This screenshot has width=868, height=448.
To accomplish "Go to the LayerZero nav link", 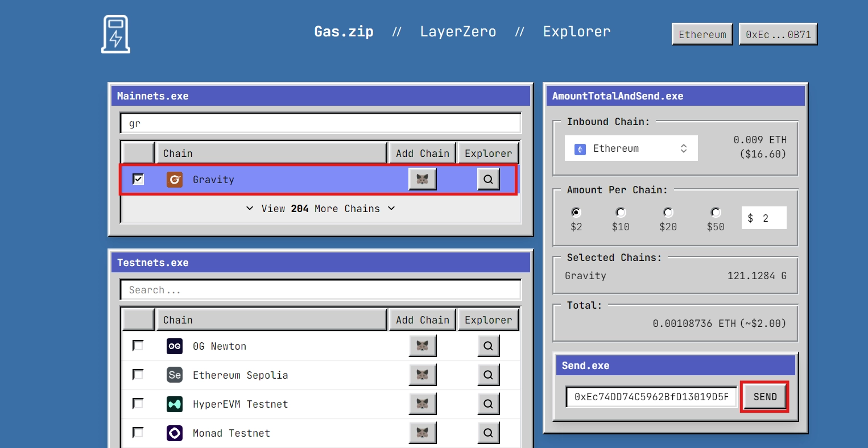I will 458,32.
